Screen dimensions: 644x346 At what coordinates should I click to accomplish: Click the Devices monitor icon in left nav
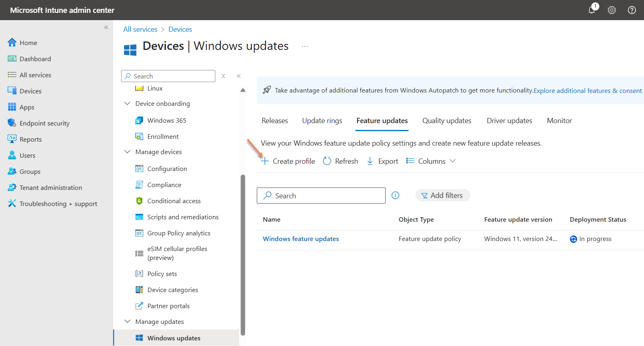pos(12,91)
